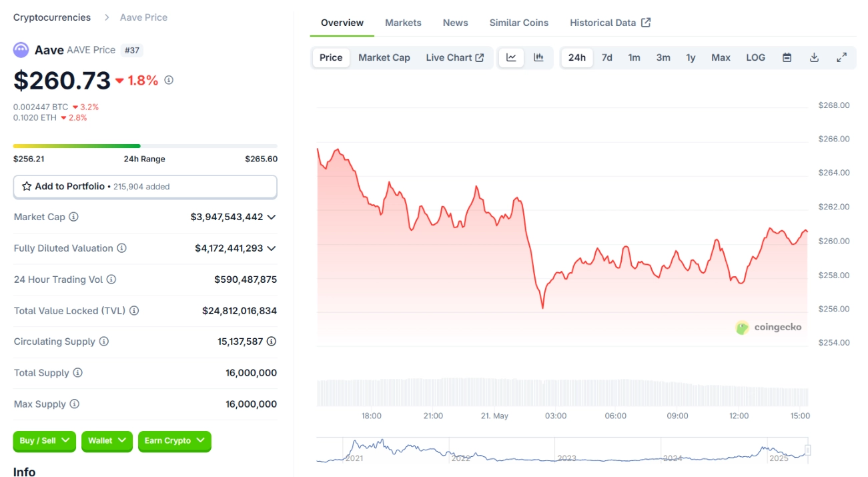Select the 1y time range
This screenshot has height=477, width=868.
tap(691, 57)
